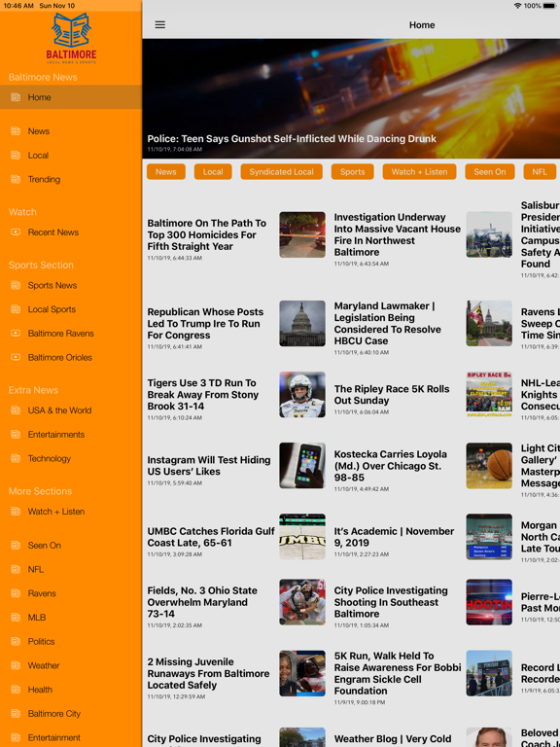560x747 pixels.
Task: Tap the icon beside Trending
Action: [16, 179]
